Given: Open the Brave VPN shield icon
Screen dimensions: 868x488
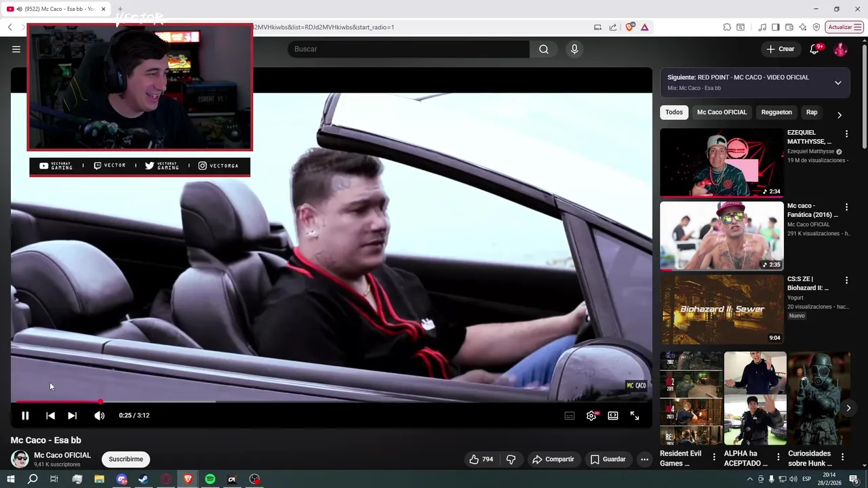Looking at the screenshot, I should (x=816, y=27).
